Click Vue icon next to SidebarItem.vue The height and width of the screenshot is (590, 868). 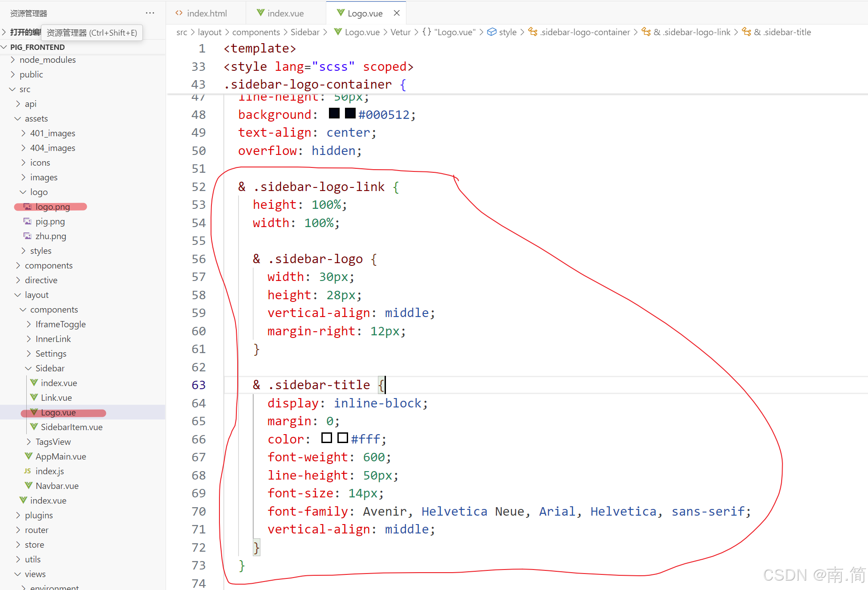click(34, 427)
